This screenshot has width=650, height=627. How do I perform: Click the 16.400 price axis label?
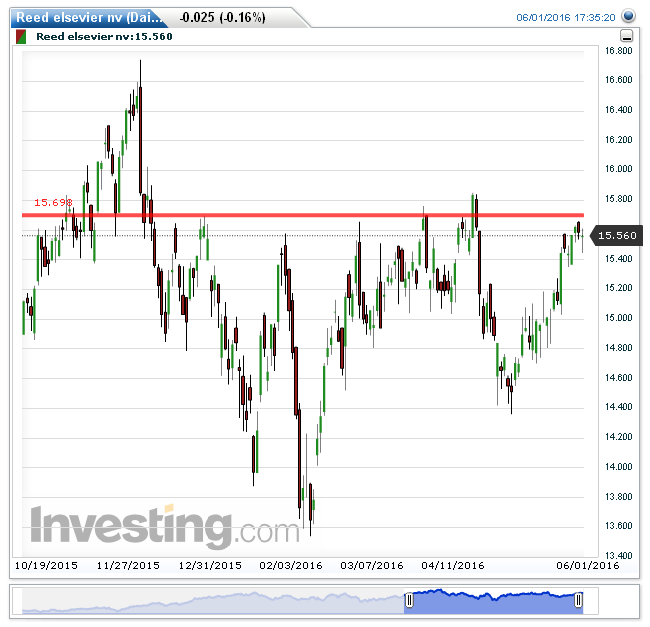(x=618, y=110)
